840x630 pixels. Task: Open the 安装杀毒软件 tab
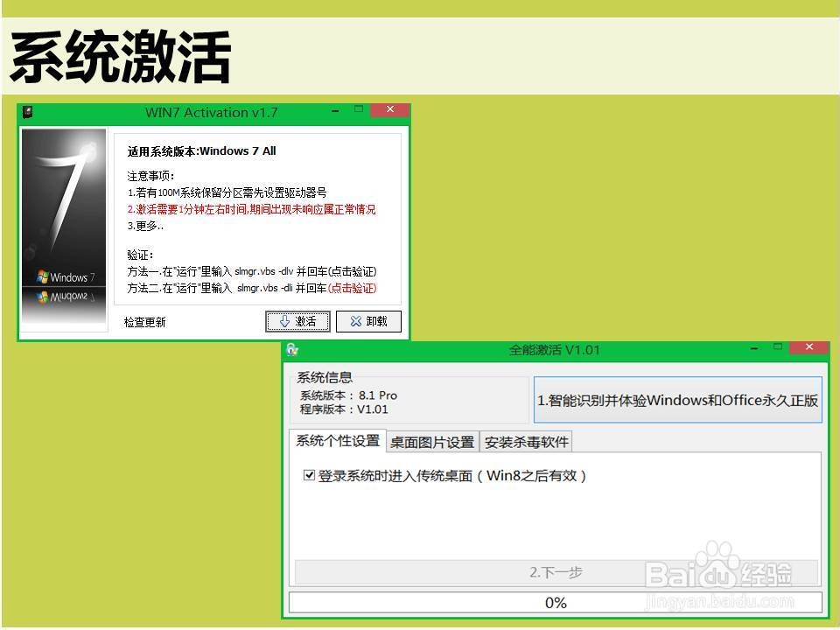pos(526,442)
